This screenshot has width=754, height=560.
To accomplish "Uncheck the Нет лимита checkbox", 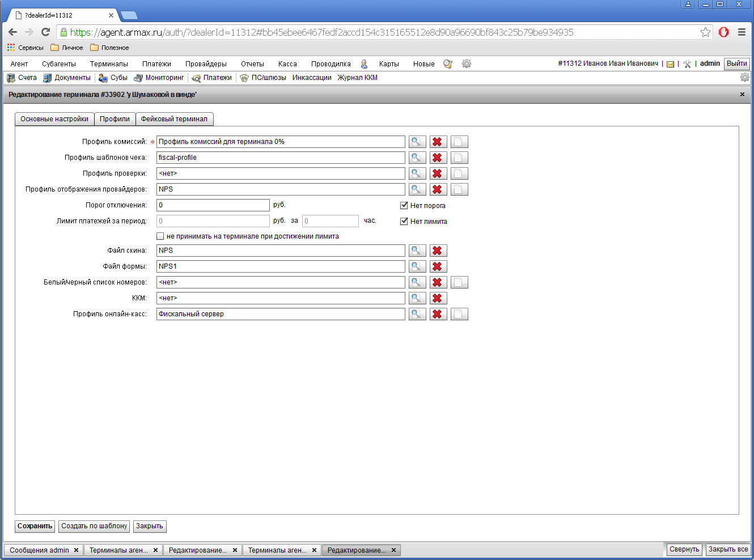I will (x=404, y=222).
